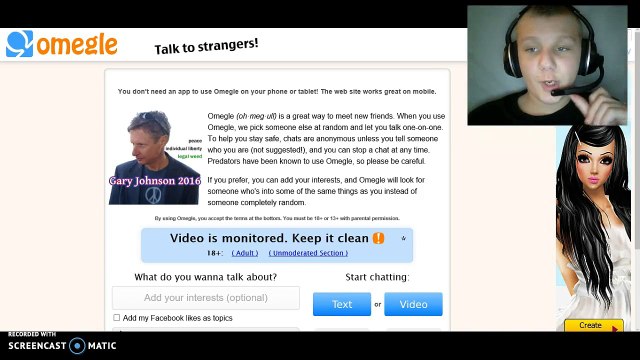Click the Talk to strangers! tagline
The width and height of the screenshot is (640, 360).
(x=206, y=46)
